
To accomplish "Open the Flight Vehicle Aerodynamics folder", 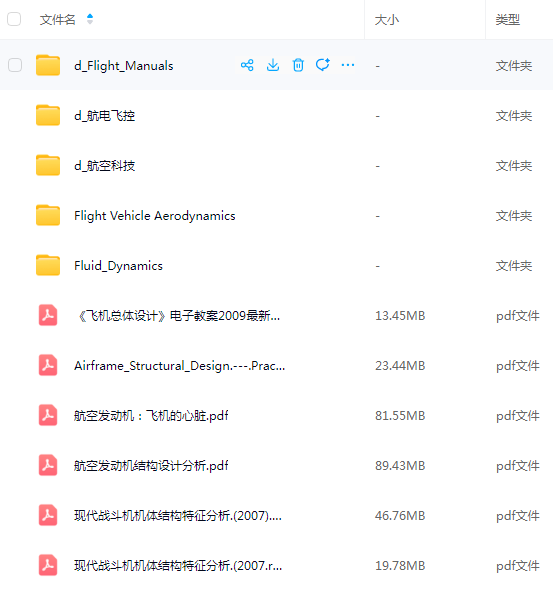I will pyautogui.click(x=155, y=216).
